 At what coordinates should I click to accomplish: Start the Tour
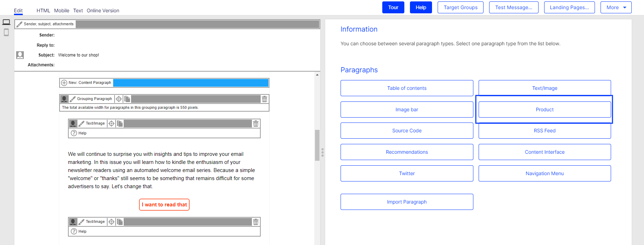[x=393, y=7]
